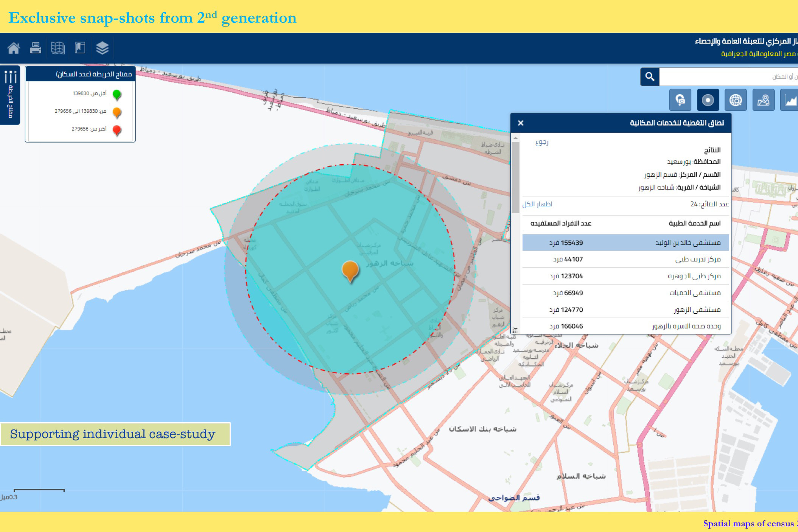
Task: Open the area chart statistics tool
Action: coord(790,100)
